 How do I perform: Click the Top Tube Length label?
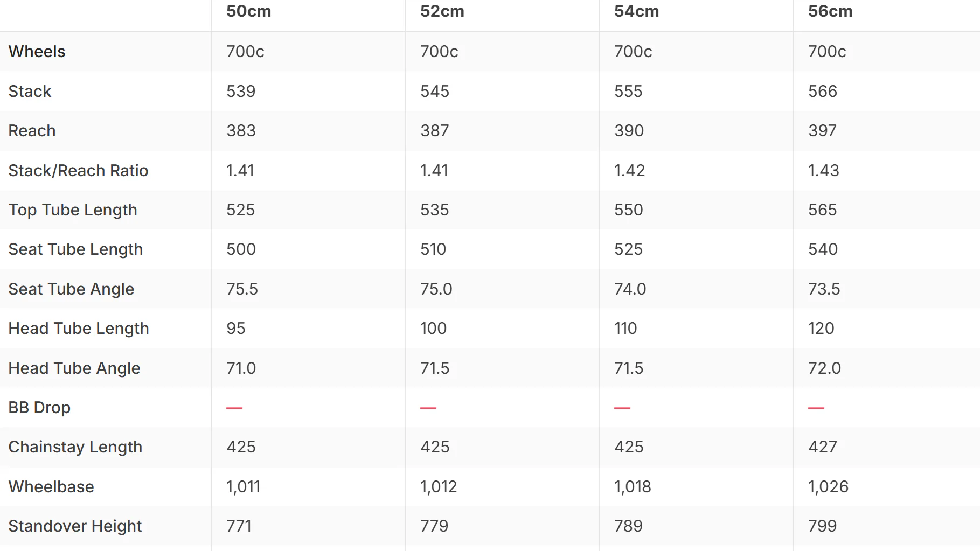73,210
